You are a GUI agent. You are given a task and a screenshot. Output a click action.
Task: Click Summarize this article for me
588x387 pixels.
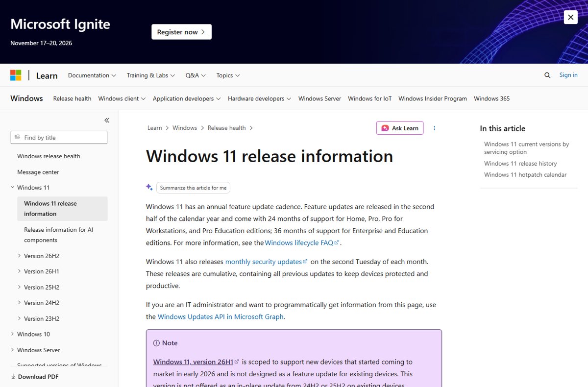pos(193,188)
